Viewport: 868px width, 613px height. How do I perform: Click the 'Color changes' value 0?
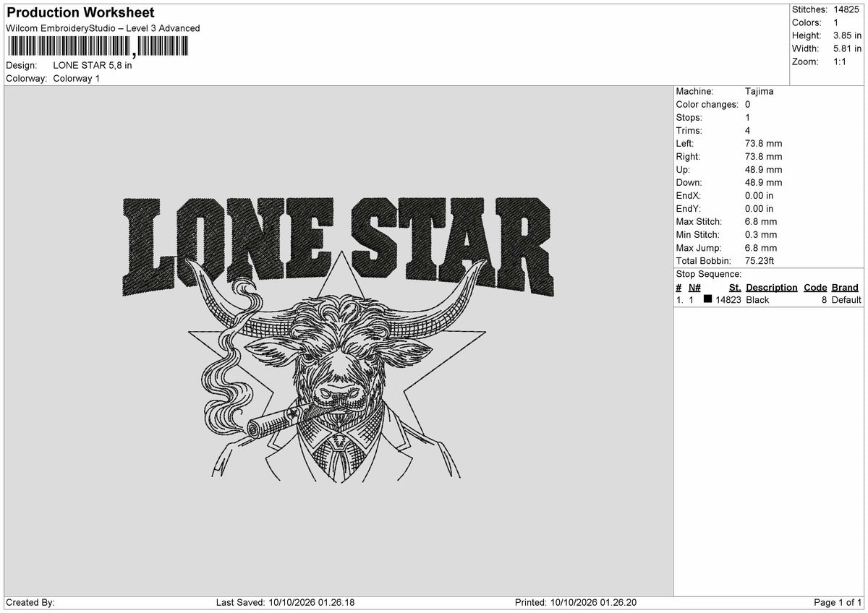[748, 104]
